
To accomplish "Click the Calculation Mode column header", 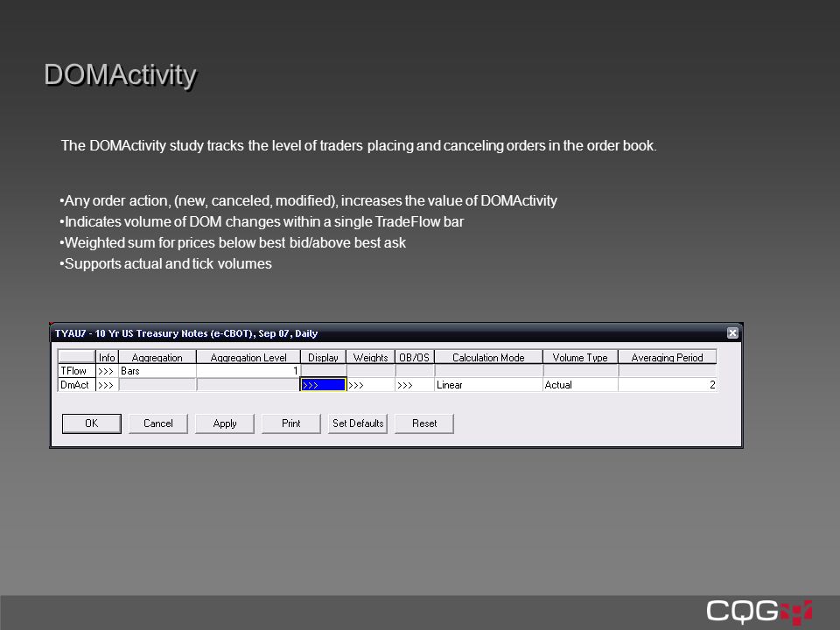I will (488, 357).
